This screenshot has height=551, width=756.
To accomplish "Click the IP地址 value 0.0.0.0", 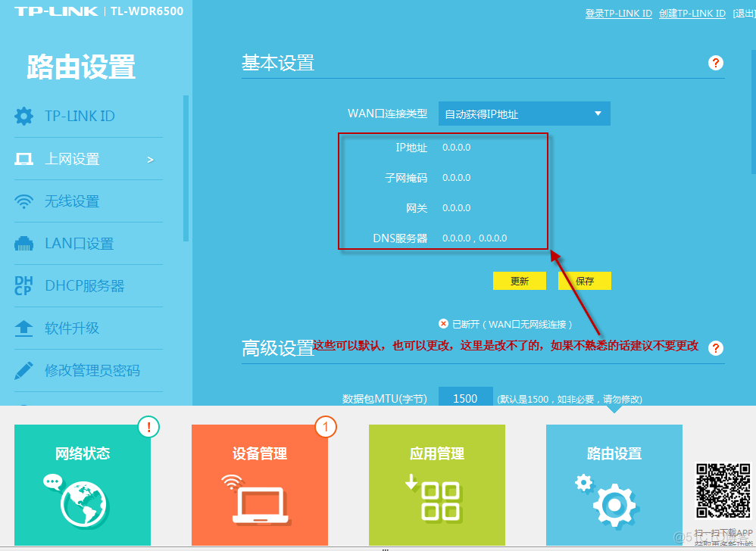I will tap(456, 148).
